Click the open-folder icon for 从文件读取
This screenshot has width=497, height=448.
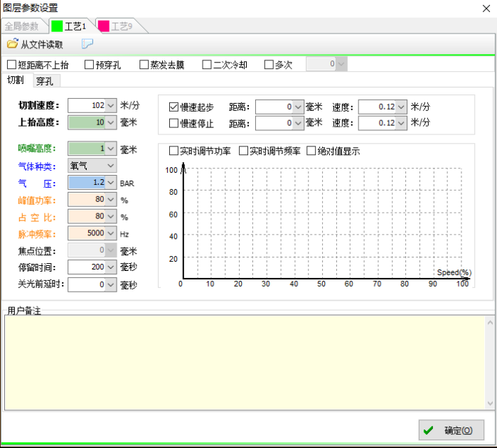12,45
